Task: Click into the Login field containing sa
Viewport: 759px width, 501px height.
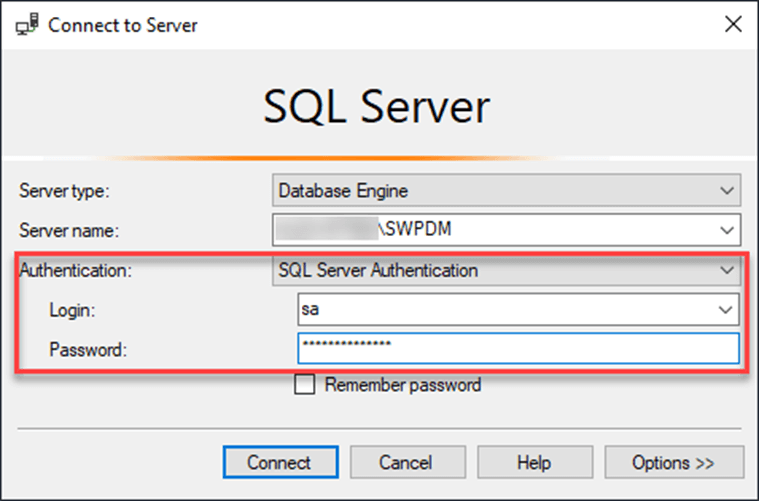Action: point(518,309)
